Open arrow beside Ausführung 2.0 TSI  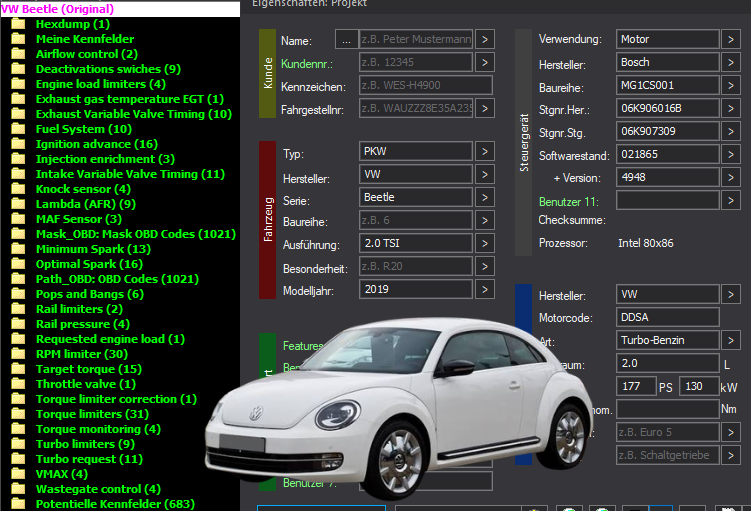point(485,243)
